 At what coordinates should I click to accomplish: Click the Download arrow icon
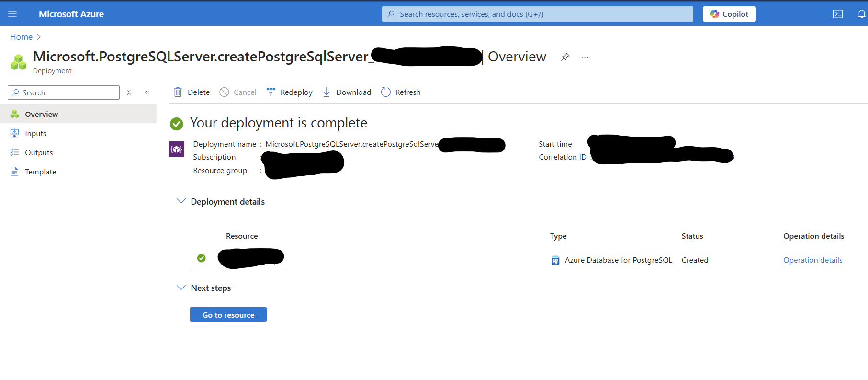(x=327, y=92)
